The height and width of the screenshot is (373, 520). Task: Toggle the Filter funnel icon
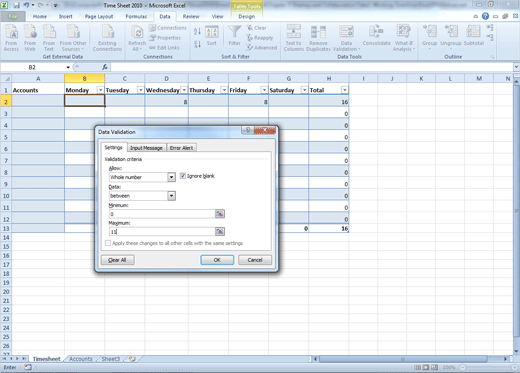click(234, 36)
